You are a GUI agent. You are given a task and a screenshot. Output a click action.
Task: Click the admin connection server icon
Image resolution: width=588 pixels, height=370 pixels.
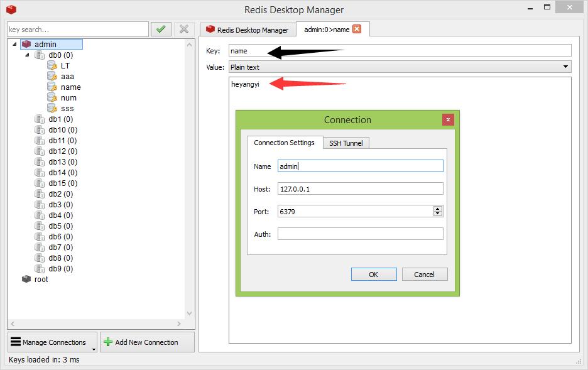26,44
